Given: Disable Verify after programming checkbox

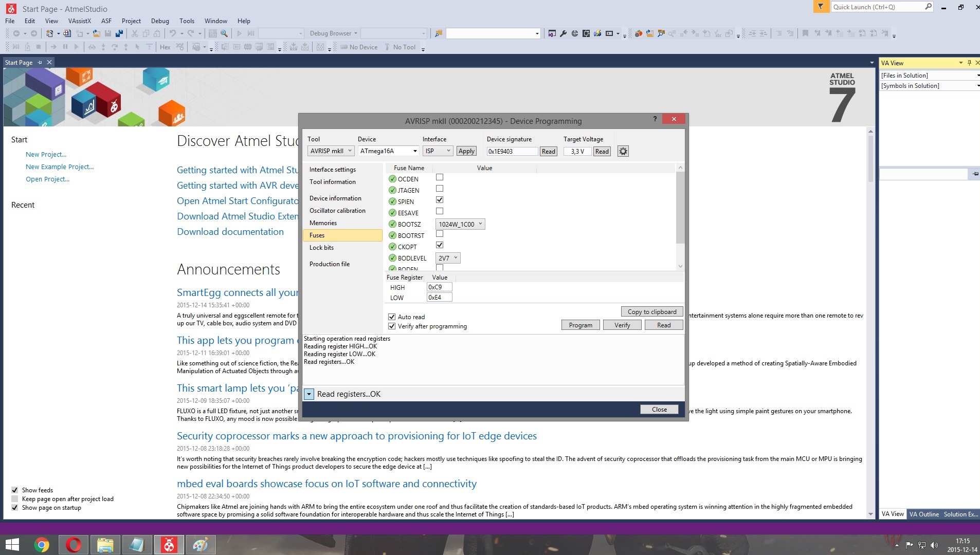Looking at the screenshot, I should (x=392, y=326).
